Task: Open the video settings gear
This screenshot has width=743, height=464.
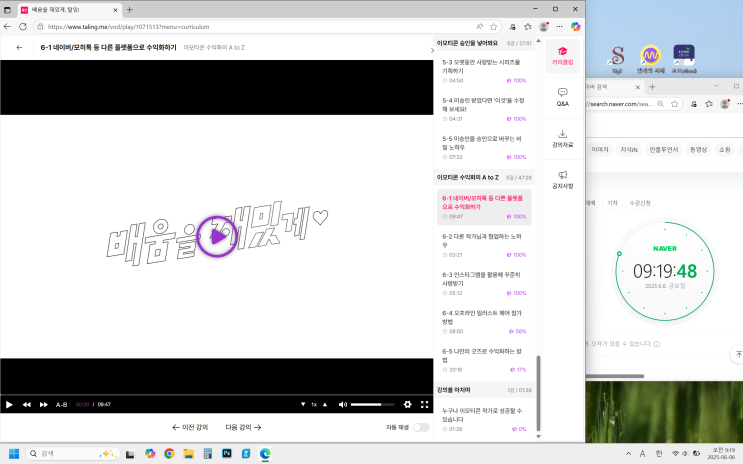Action: (x=408, y=404)
